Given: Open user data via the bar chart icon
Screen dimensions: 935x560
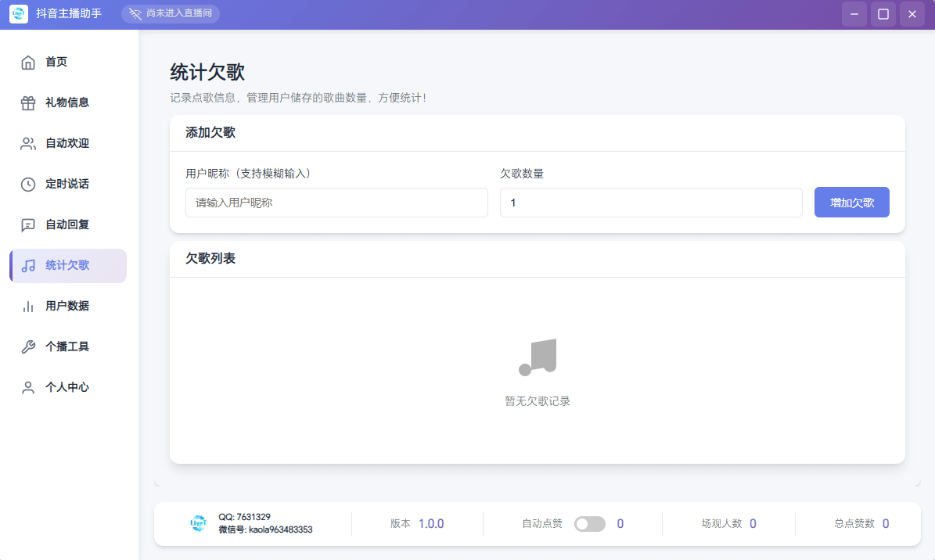Looking at the screenshot, I should (28, 306).
